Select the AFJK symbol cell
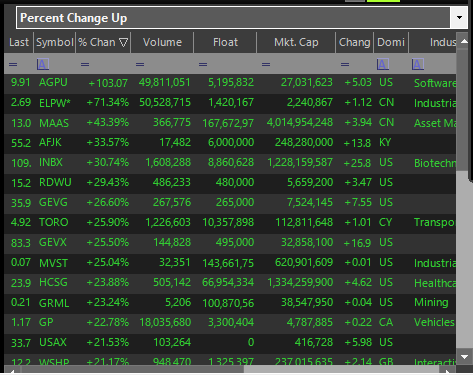This screenshot has height=375, width=473. point(50,143)
